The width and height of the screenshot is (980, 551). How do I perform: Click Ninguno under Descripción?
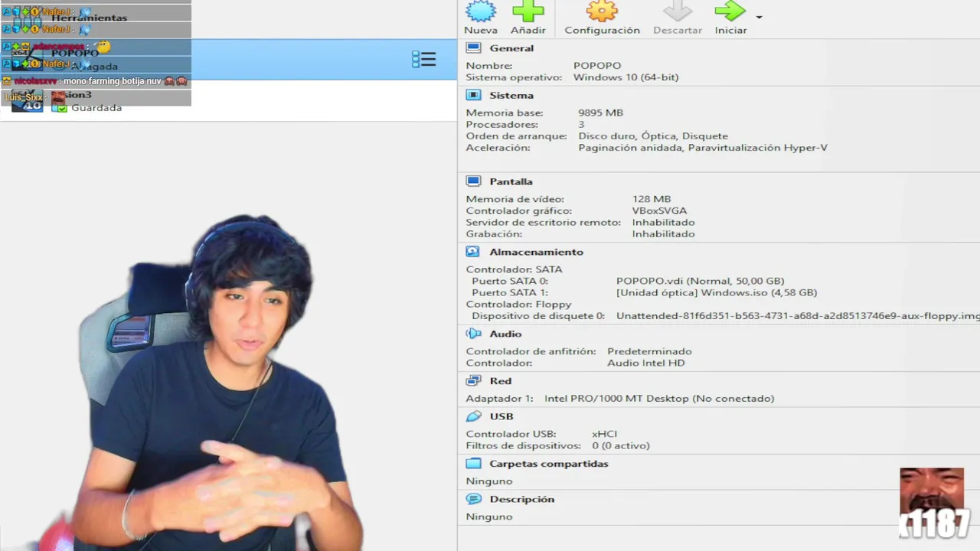(488, 517)
